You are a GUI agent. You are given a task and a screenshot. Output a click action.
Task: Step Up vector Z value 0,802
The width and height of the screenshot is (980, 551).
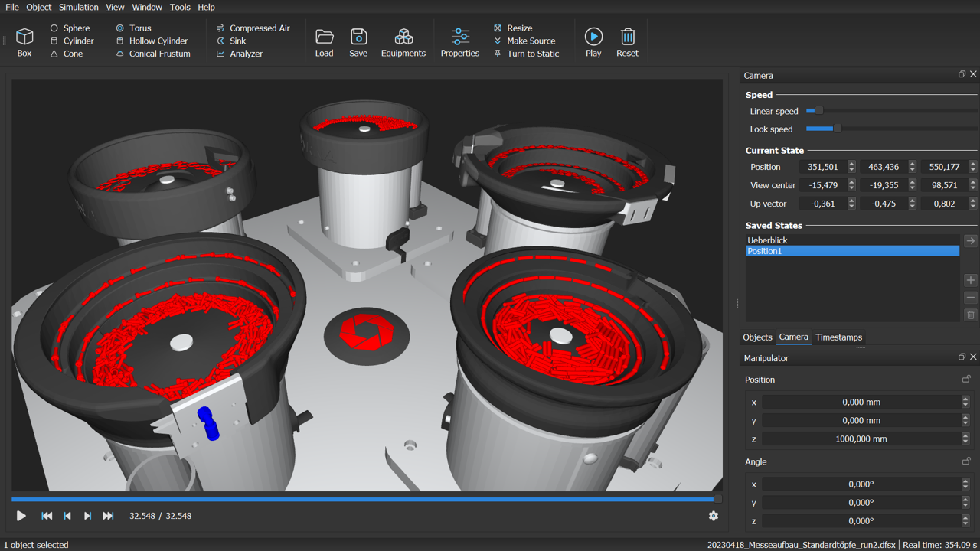pos(972,204)
